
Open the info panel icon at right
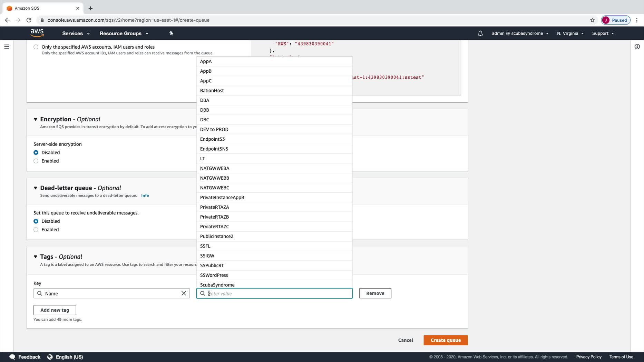tap(637, 47)
